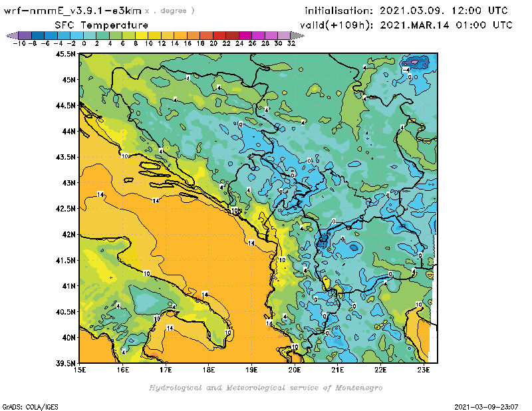Select the '43.5N' latitude label
This screenshot has height=411, width=532.
(65, 157)
